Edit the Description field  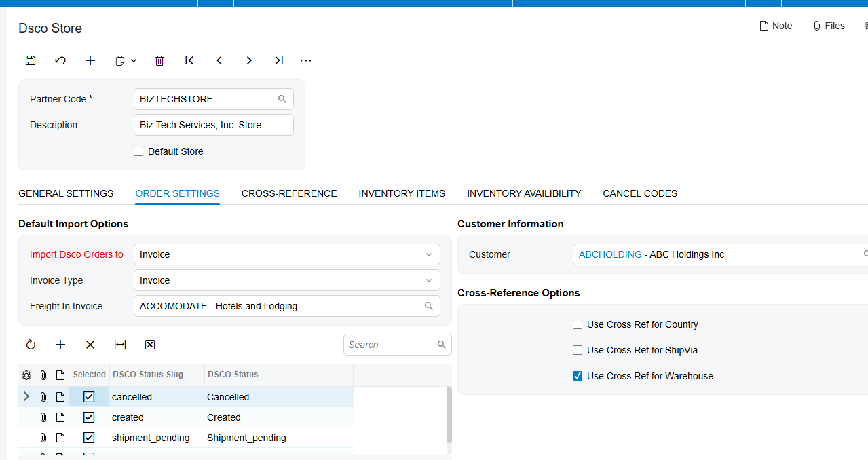pos(214,125)
